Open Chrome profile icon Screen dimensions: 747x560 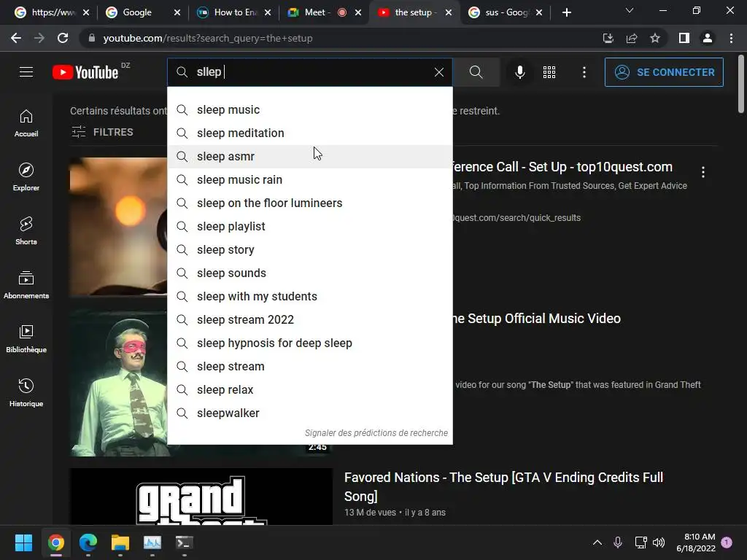pos(708,38)
